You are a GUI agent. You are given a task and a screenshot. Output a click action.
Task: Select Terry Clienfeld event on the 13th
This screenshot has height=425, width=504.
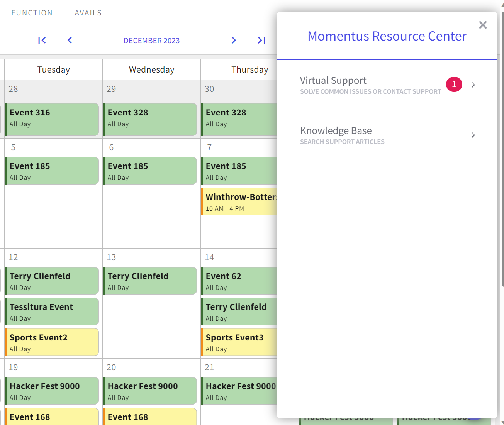(x=150, y=281)
